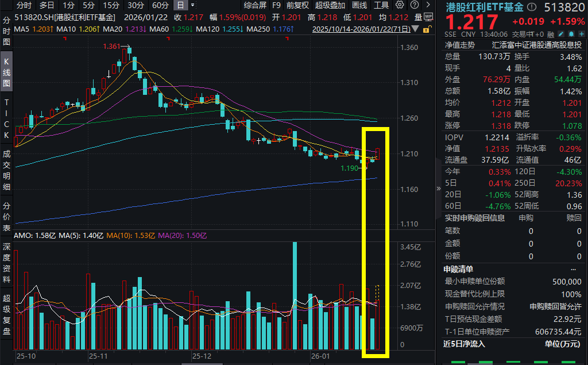Image resolution: width=588 pixels, height=365 pixels.
Task: Open the 综合屏 composite screen
Action: [255, 5]
